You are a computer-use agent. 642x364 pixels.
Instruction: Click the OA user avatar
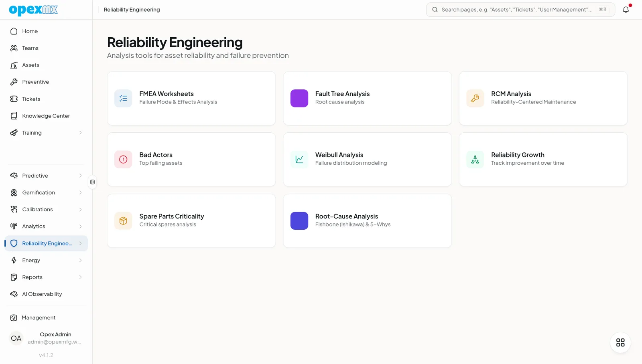[16, 338]
